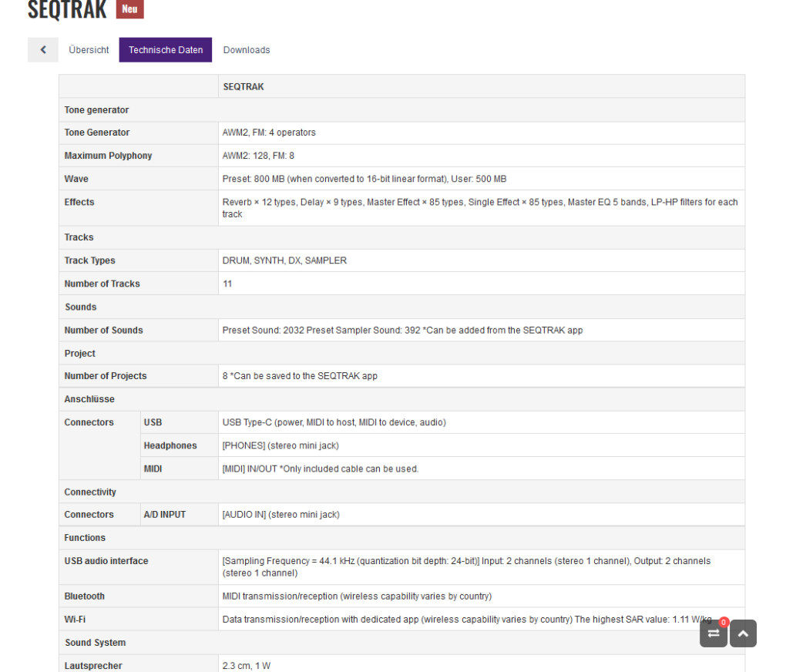Image resolution: width=786 pixels, height=672 pixels.
Task: Click the 'Wi-Fi' row label
Action: tap(76, 619)
